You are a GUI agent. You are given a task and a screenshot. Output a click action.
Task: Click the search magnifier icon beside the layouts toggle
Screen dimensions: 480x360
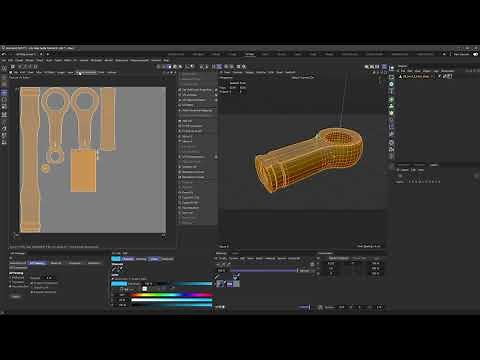(444, 54)
